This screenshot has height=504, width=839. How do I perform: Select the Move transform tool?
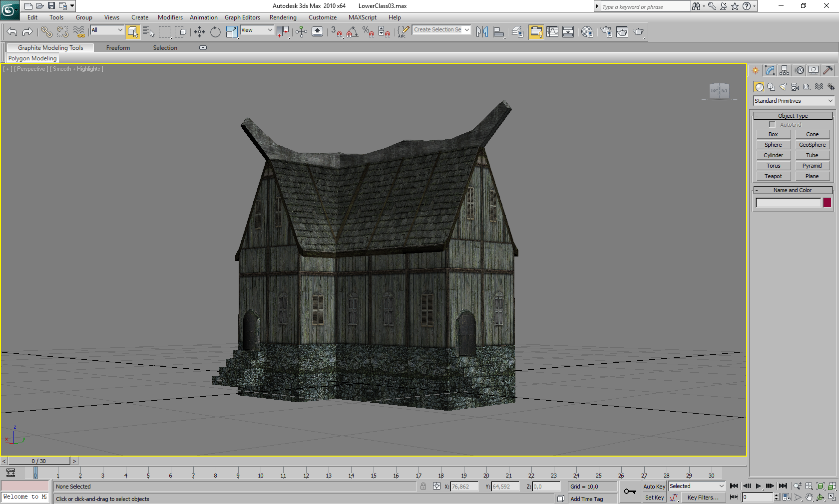click(x=199, y=32)
